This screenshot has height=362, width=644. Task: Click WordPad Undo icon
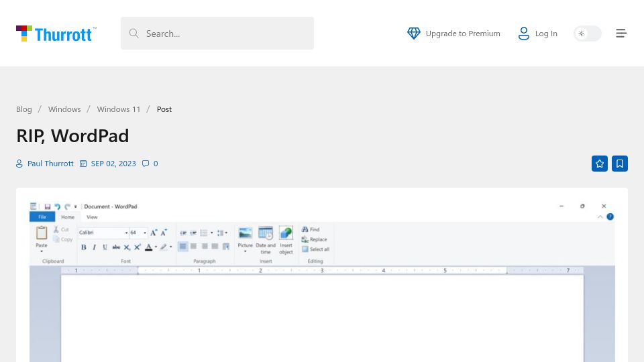(x=58, y=206)
